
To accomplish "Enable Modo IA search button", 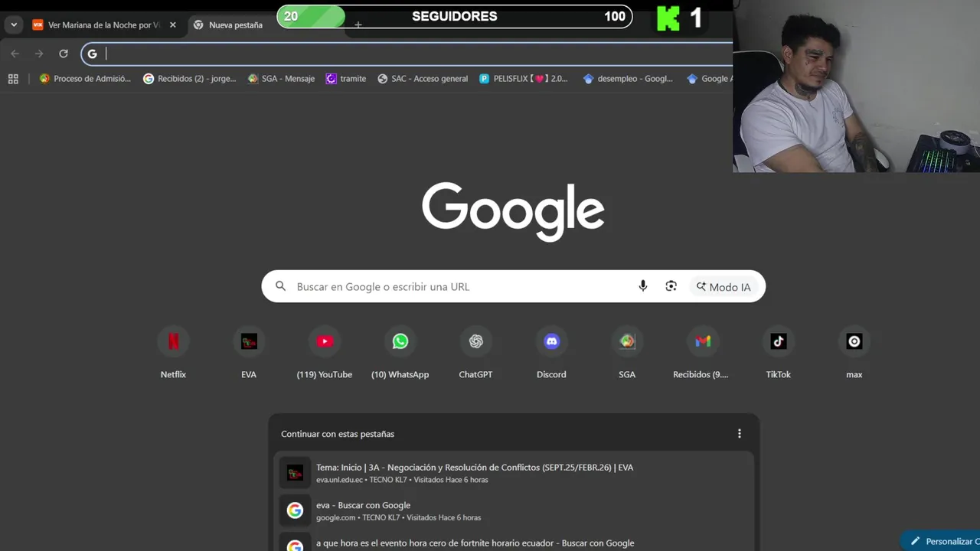I will (x=724, y=287).
